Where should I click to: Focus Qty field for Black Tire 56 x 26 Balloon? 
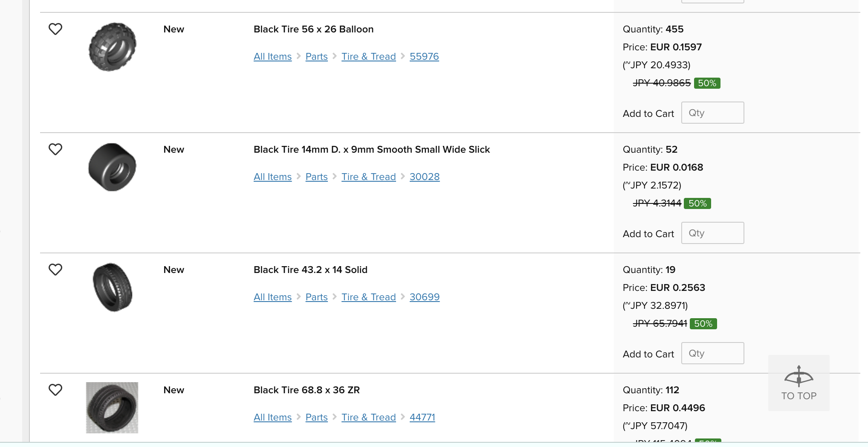(x=713, y=113)
